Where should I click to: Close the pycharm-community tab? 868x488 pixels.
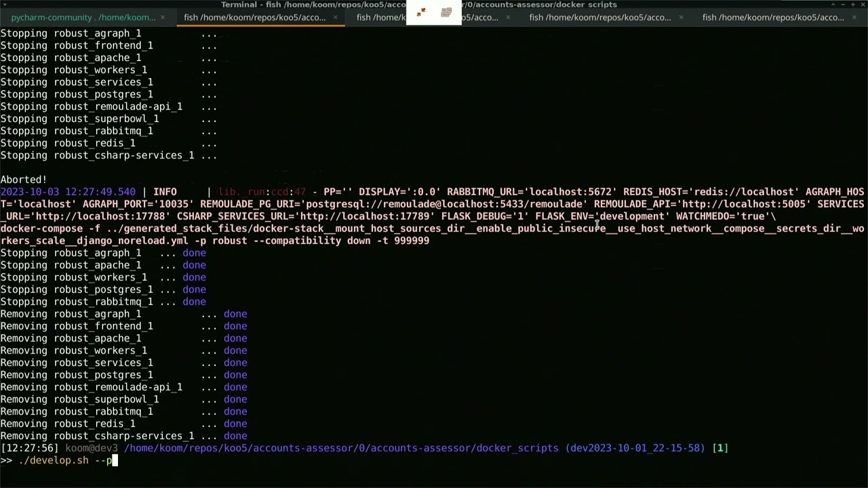tap(162, 18)
